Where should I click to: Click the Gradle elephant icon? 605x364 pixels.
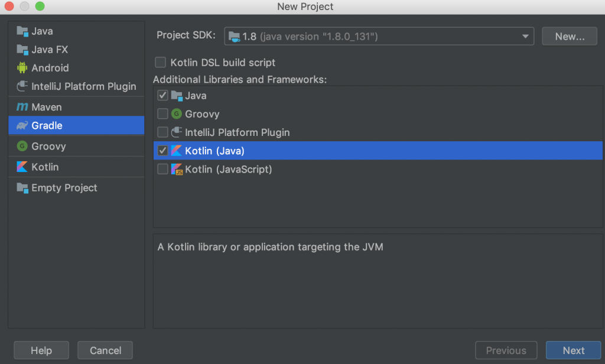[22, 126]
